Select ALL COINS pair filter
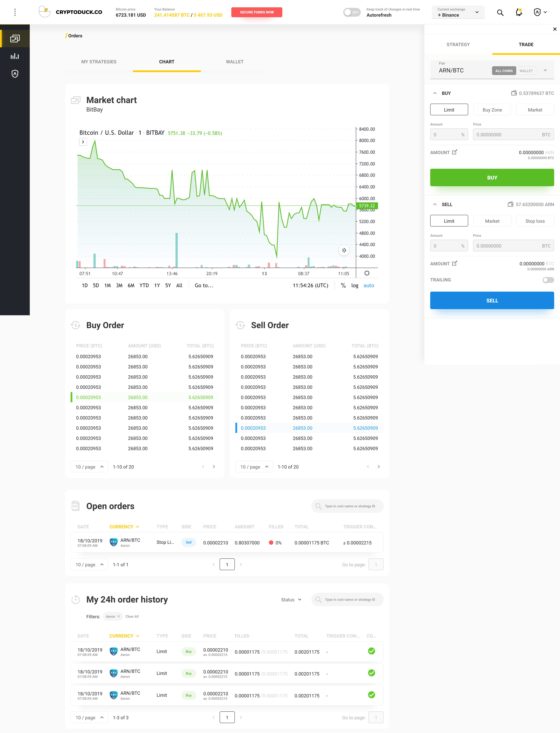Viewport: 560px width, 733px height. coord(504,71)
